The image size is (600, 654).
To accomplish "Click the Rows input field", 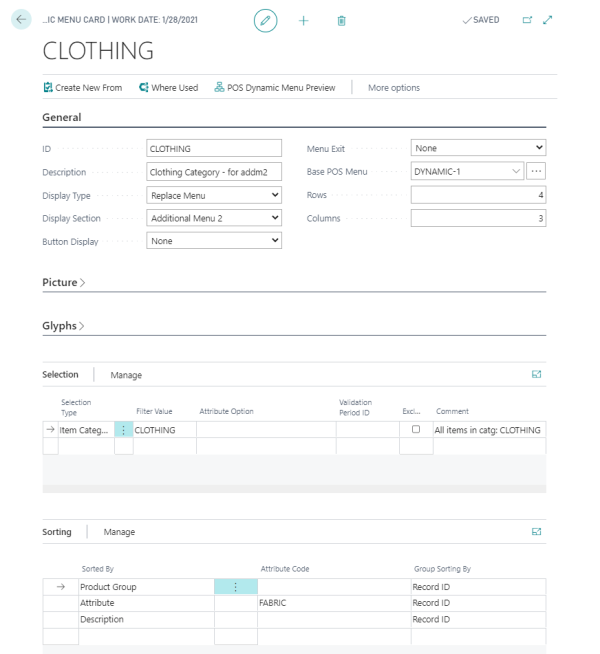I will [x=478, y=195].
